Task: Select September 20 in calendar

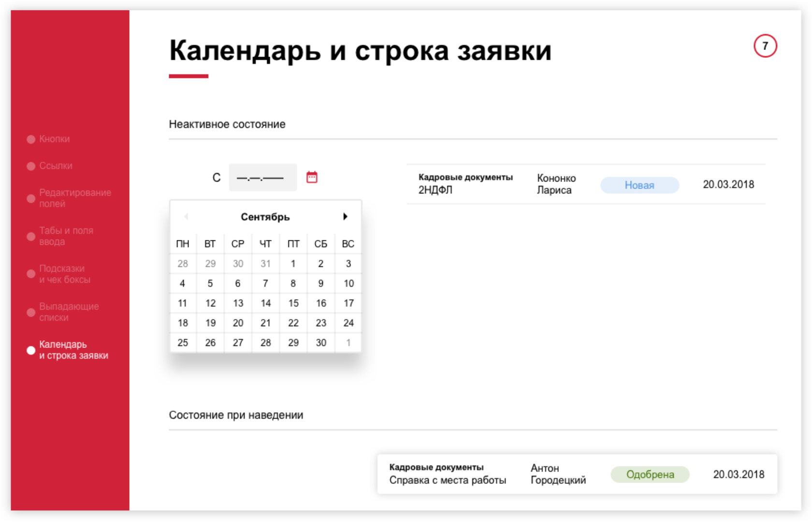Action: [x=238, y=323]
